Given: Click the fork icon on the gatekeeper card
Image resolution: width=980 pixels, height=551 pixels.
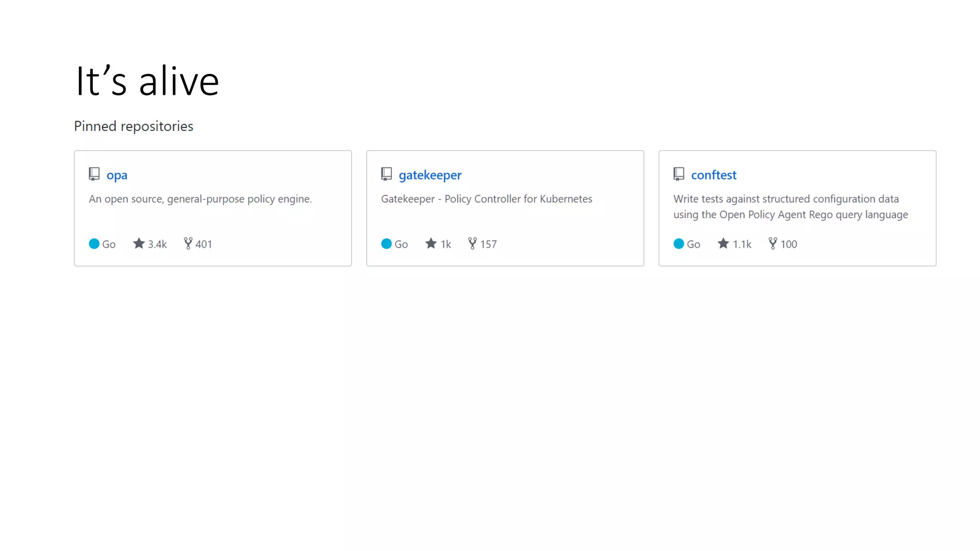Looking at the screenshot, I should click(x=472, y=243).
